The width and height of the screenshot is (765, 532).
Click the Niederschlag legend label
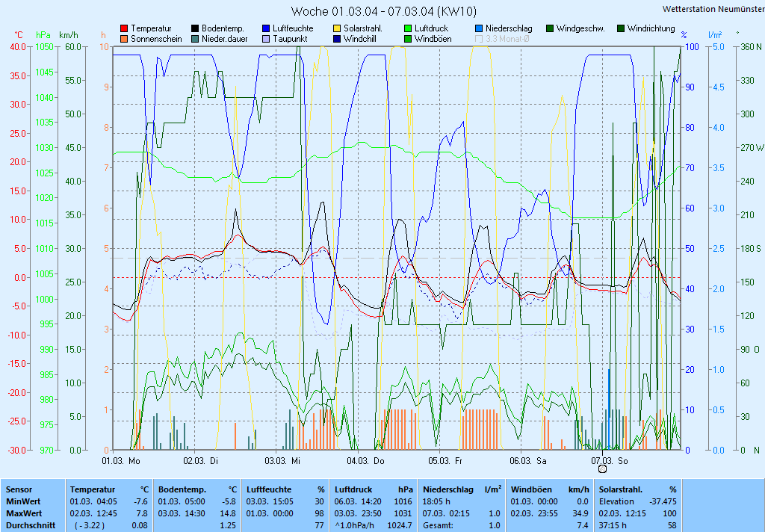click(x=509, y=29)
